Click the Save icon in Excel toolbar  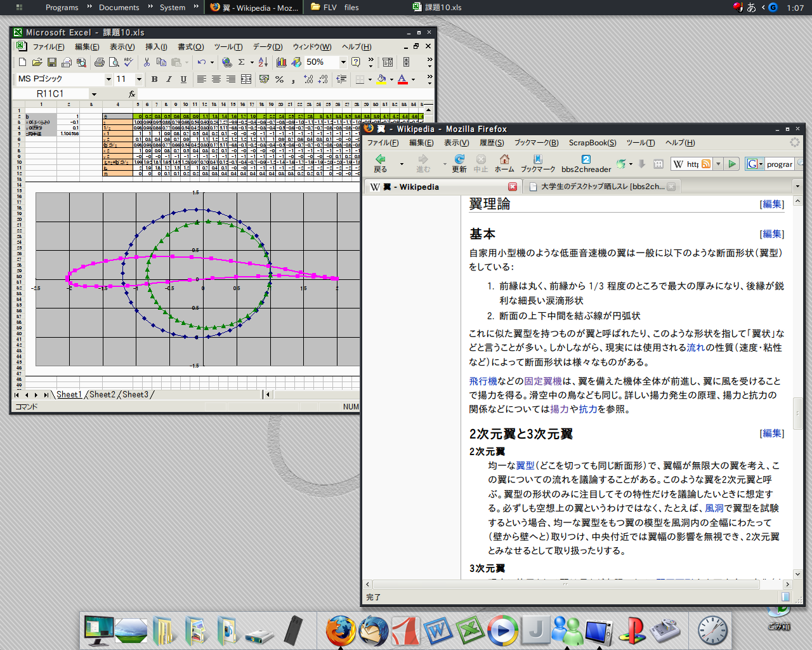tap(52, 62)
